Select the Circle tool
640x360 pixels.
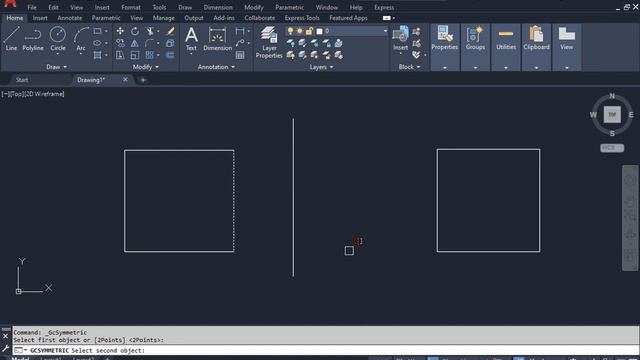pyautogui.click(x=58, y=39)
